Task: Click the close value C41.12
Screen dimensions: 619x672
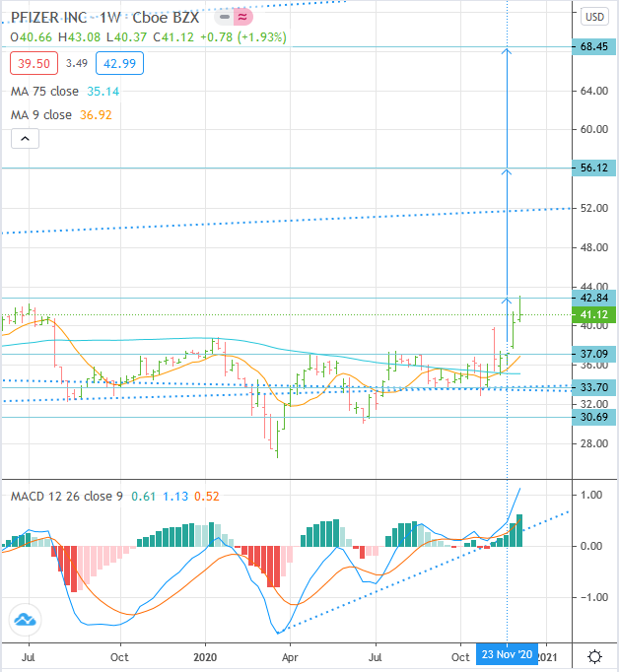Action: click(x=173, y=37)
